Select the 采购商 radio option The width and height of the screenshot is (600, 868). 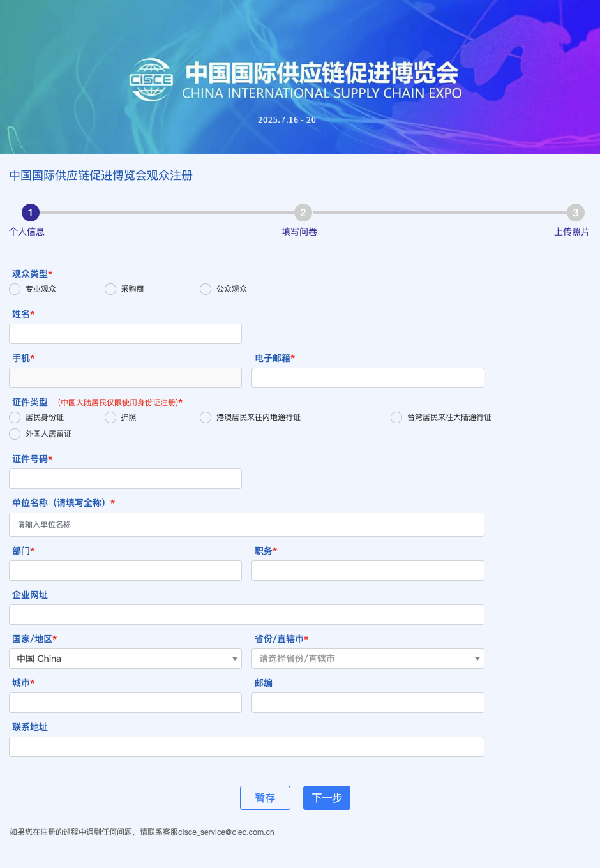pos(110,289)
